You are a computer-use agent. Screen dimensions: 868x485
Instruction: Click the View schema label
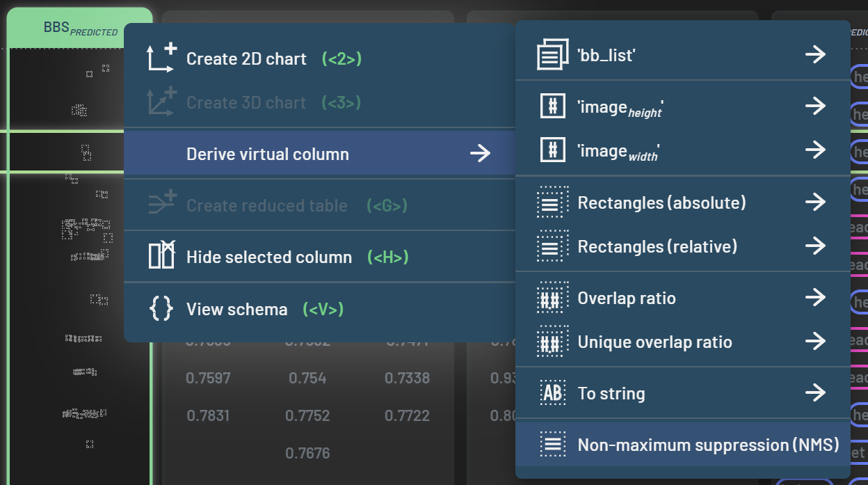(x=236, y=310)
